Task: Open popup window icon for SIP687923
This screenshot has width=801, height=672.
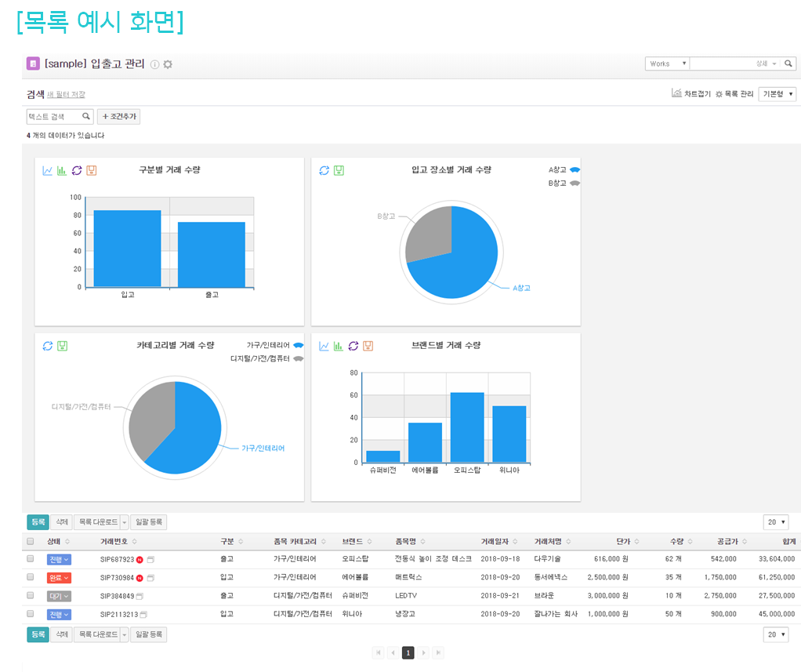Action: pos(150,559)
